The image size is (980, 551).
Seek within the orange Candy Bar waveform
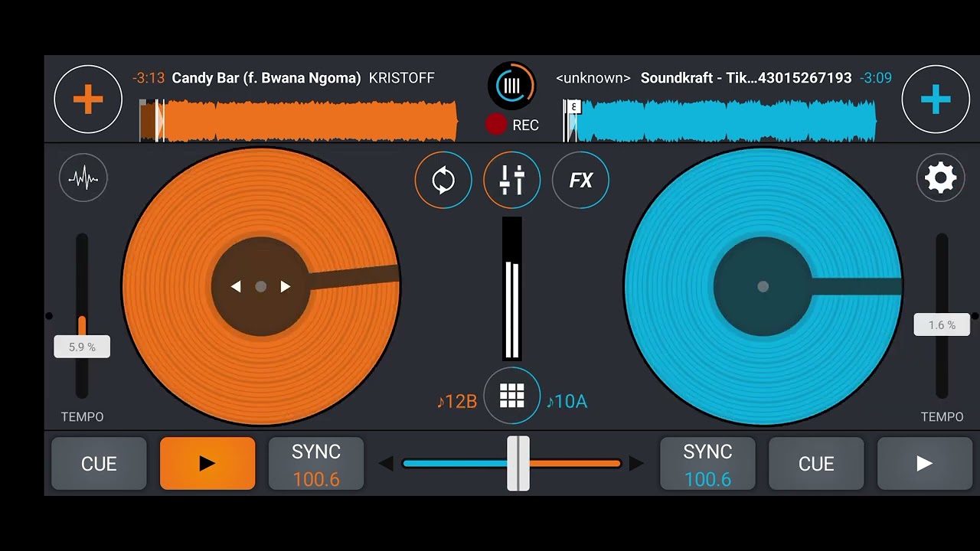299,121
